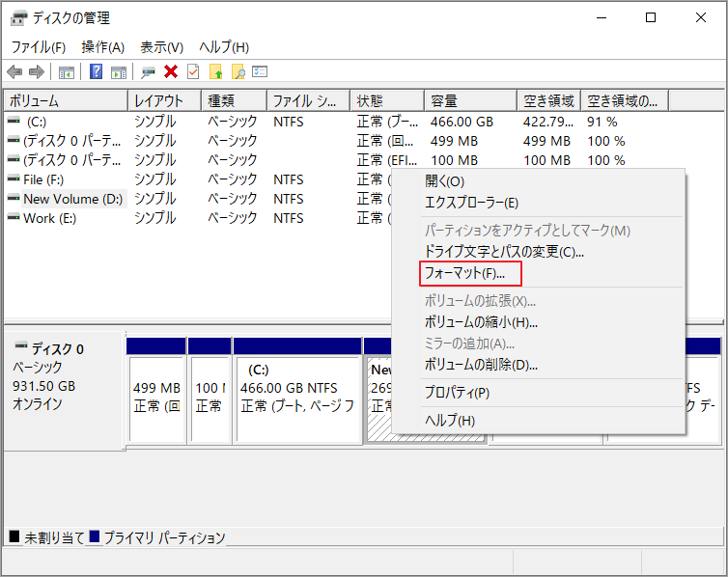Click the drive icon beside File (F:)

tap(14, 179)
